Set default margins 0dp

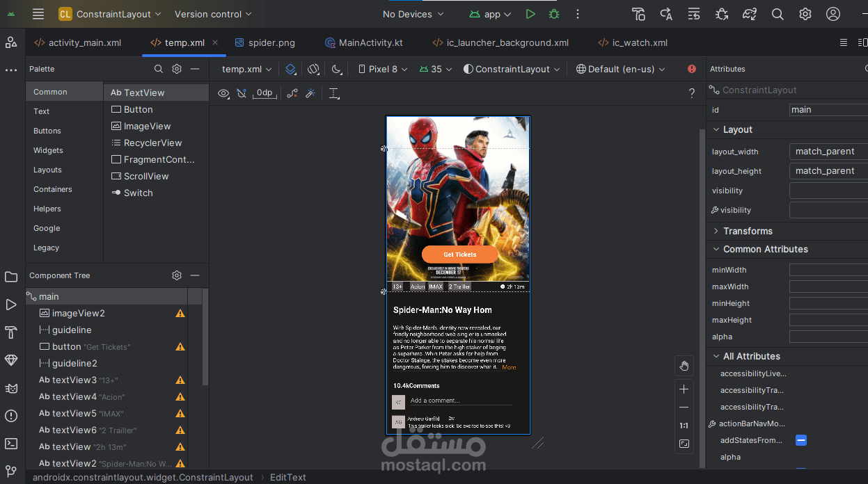(x=265, y=93)
